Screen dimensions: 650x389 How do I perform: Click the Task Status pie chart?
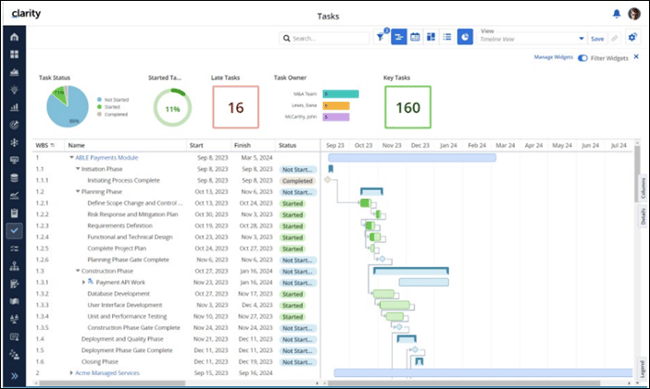(x=67, y=107)
